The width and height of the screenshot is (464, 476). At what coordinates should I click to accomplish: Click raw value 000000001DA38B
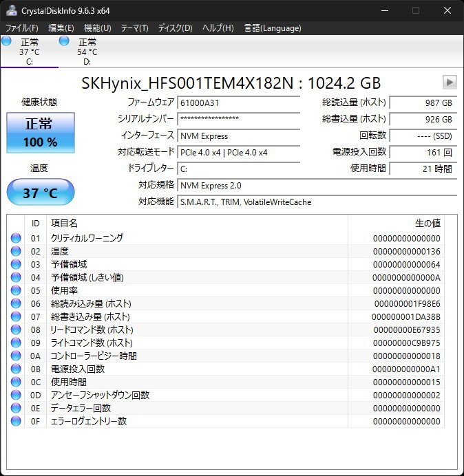point(406,316)
